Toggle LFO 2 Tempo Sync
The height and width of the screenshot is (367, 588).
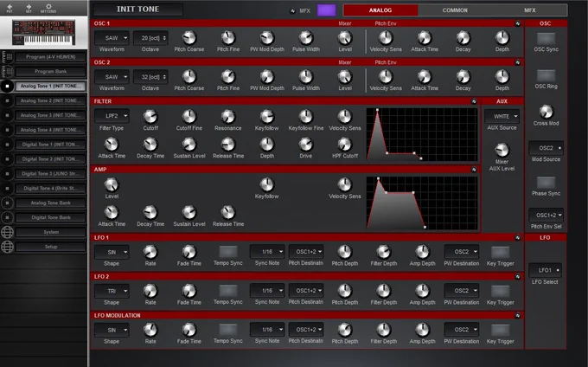coord(228,291)
